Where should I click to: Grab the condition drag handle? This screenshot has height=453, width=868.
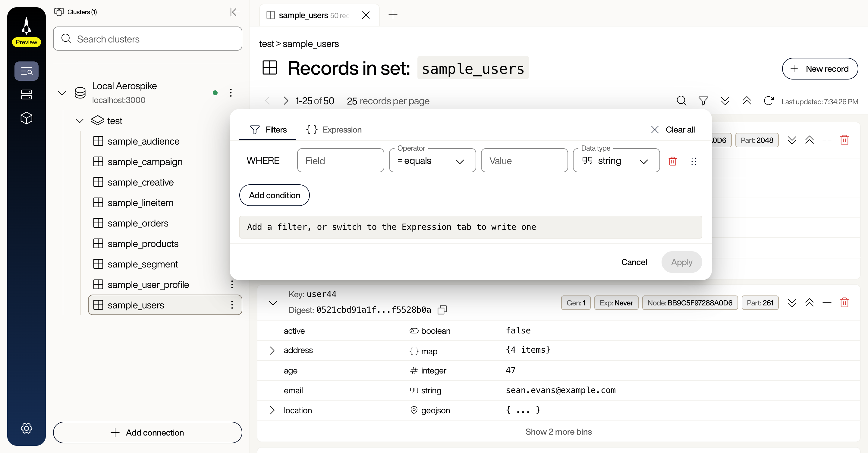pos(693,161)
